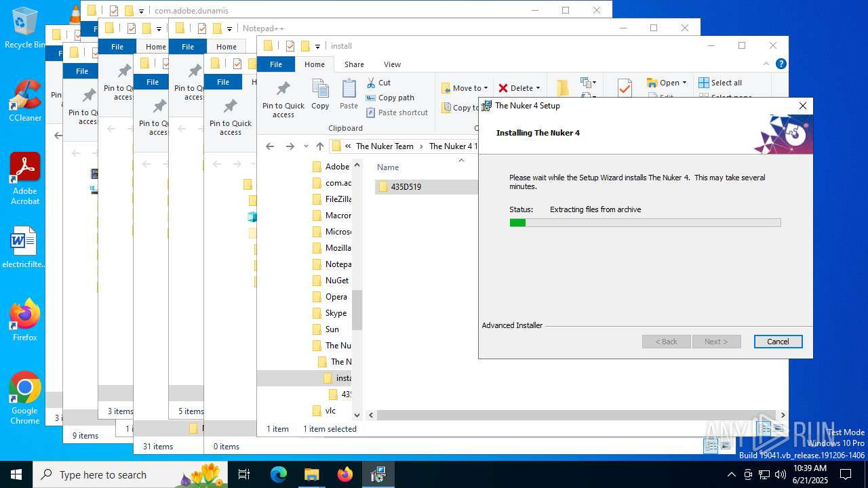Screen dimensions: 868x488
Task: Open recent locations dropdown arrow
Action: pyautogui.click(x=306, y=146)
